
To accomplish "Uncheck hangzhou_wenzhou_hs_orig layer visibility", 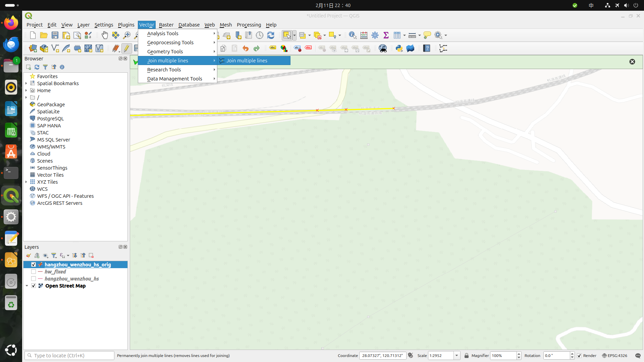I will point(34,264).
